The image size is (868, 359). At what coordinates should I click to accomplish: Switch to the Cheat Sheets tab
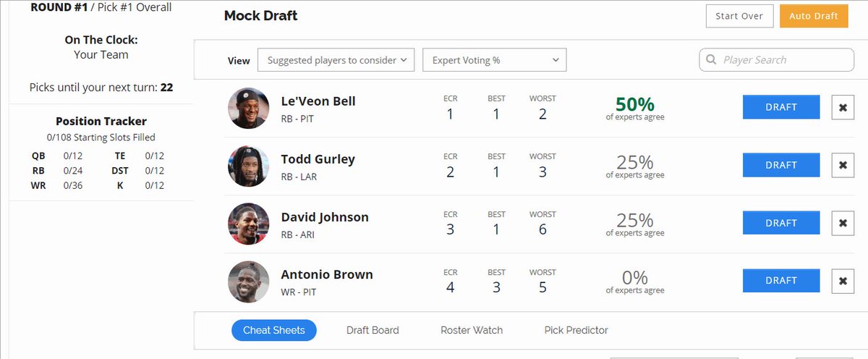(x=274, y=330)
